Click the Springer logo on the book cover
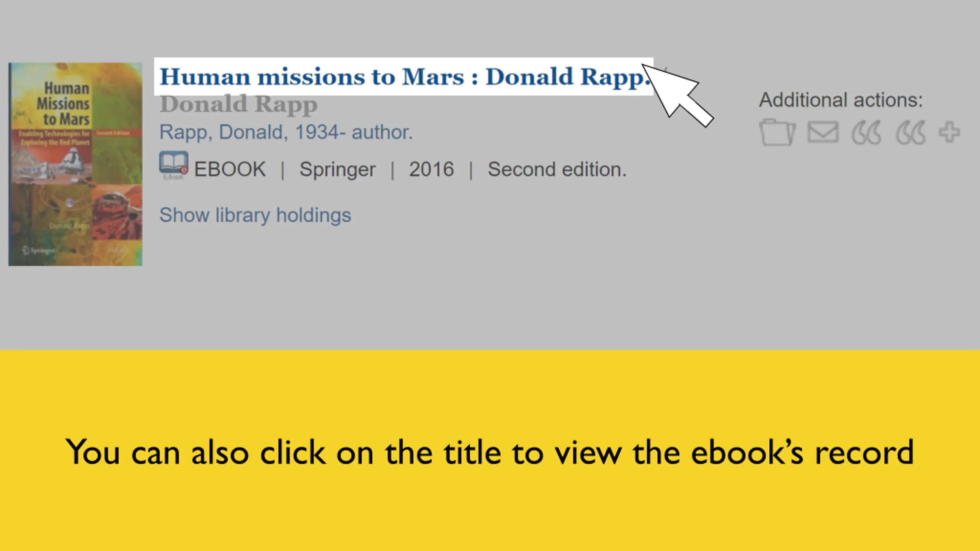The image size is (980, 551). pyautogui.click(x=38, y=251)
